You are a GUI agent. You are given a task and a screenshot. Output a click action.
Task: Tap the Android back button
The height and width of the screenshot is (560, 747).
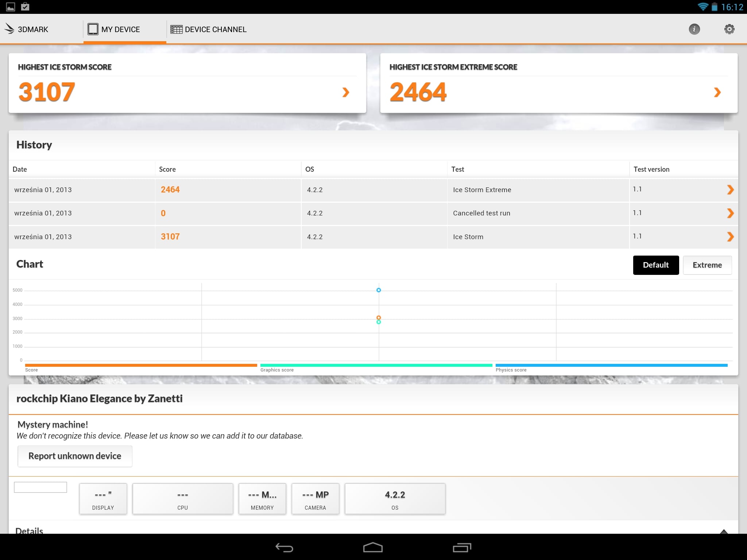(x=284, y=547)
